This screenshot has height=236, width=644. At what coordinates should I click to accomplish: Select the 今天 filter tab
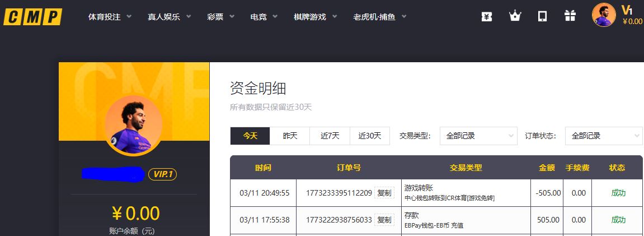tap(250, 136)
